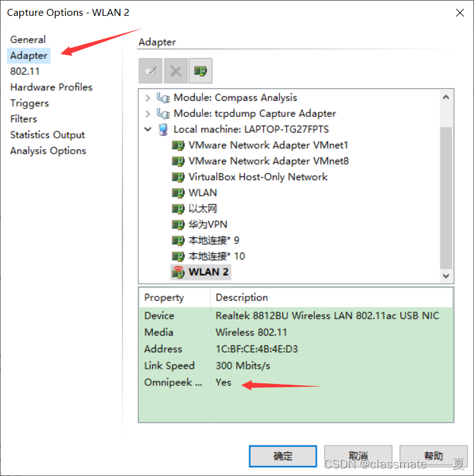Click the adapter list scrollbar thumb
The height and width of the screenshot is (476, 474).
446,197
